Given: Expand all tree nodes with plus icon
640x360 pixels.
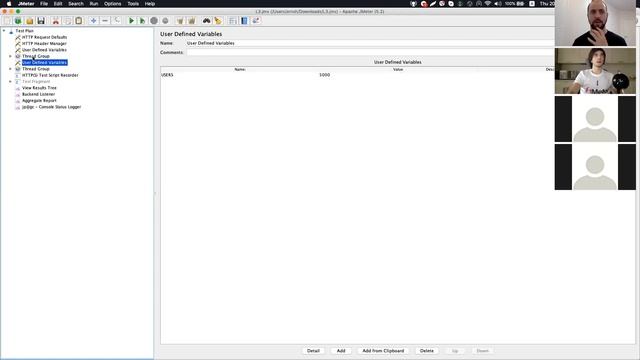Looking at the screenshot, I should (x=93, y=21).
